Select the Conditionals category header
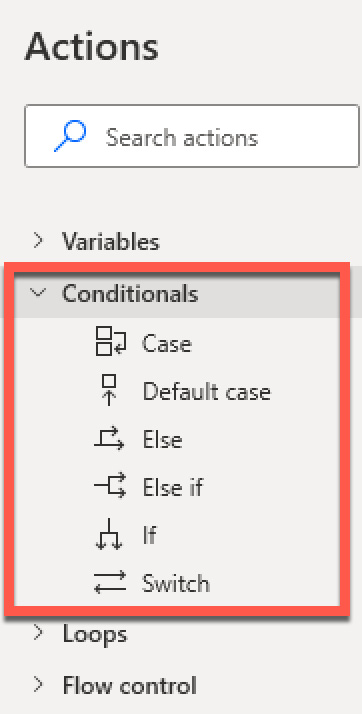Viewport: 362px width, 714px height. (177, 294)
